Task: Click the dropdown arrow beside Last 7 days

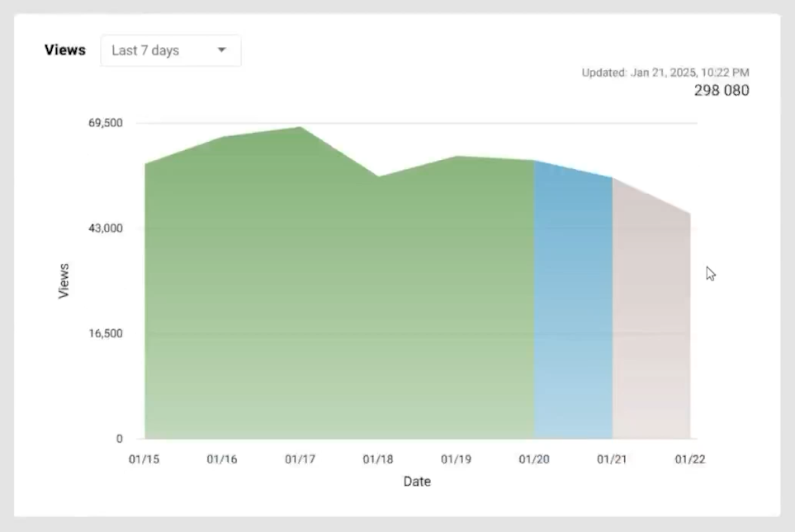Action: [221, 50]
